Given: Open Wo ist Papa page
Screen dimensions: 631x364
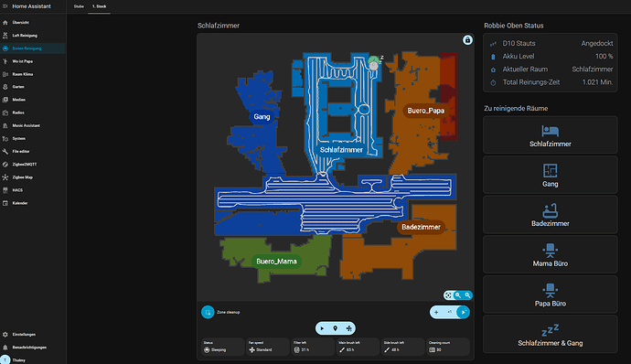Looking at the screenshot, I should click(33, 61).
